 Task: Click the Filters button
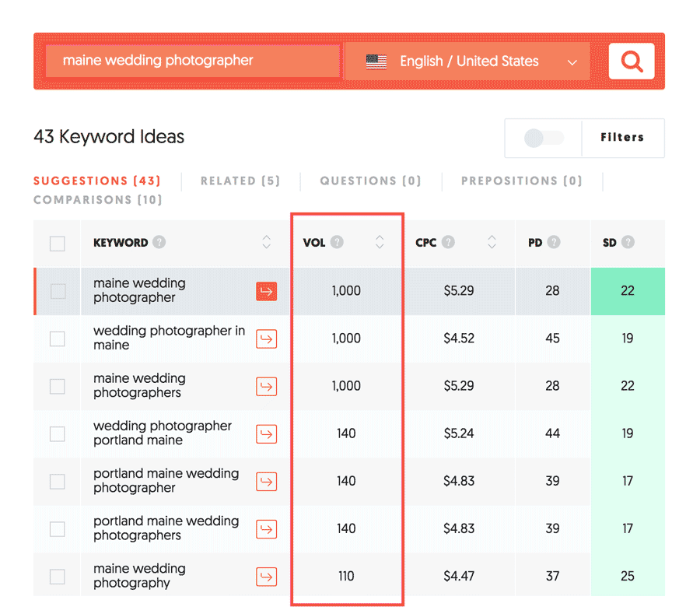click(622, 138)
